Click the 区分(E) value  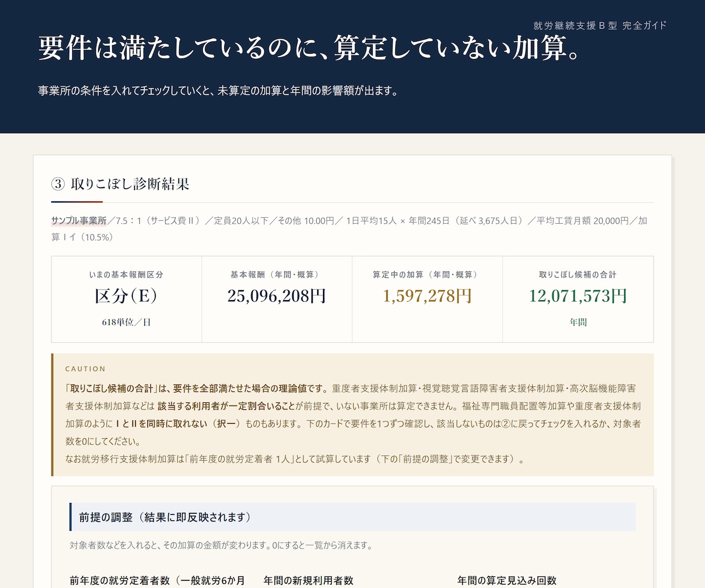click(x=127, y=296)
